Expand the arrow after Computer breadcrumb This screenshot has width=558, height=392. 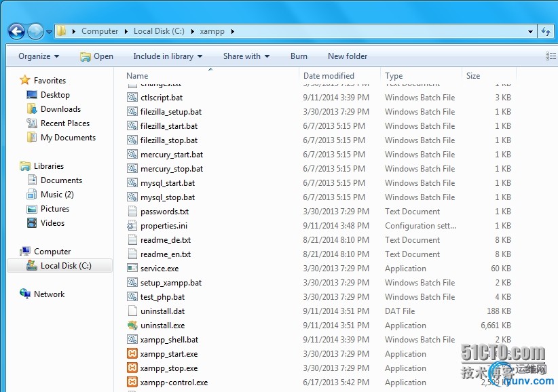[126, 31]
